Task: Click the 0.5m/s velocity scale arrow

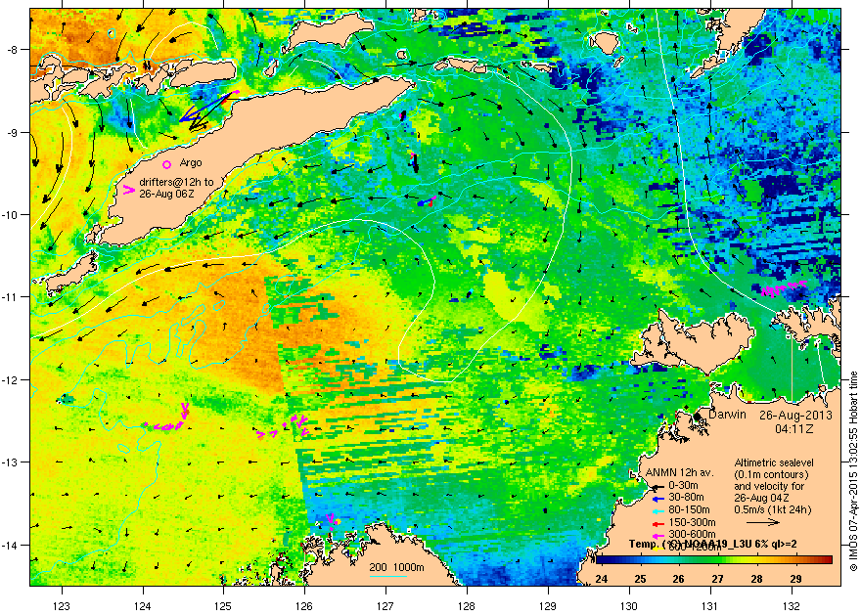Action: click(x=762, y=522)
